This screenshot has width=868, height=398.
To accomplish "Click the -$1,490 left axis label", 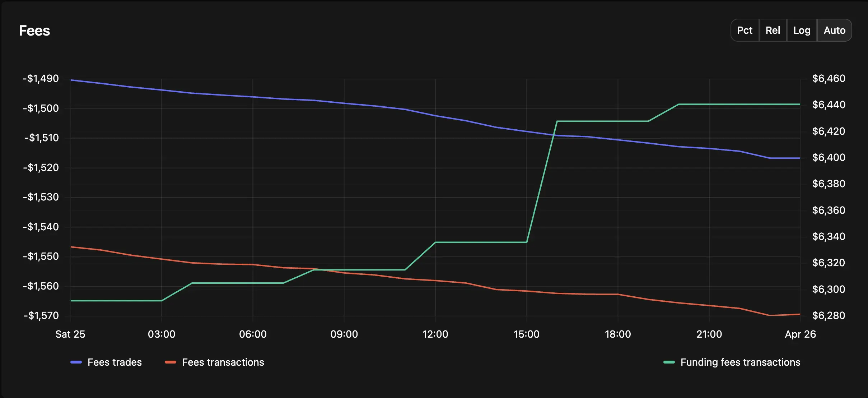I will (x=41, y=78).
